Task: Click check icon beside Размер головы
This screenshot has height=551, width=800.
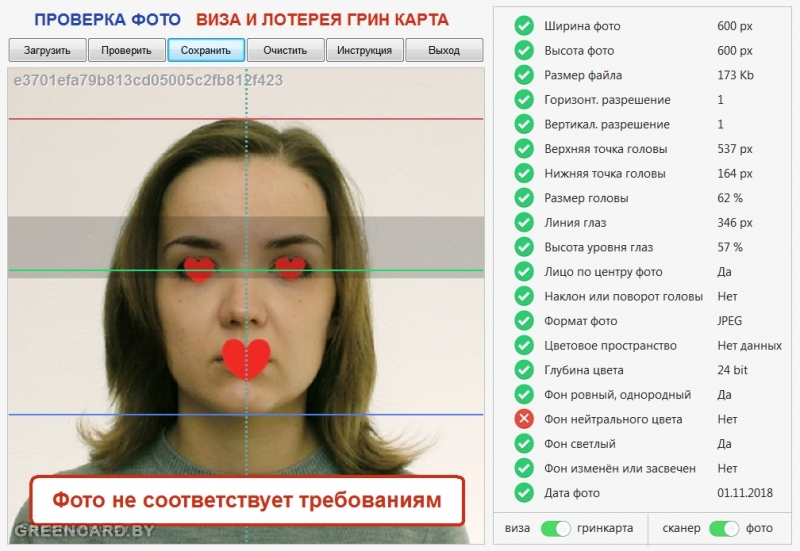Action: 524,197
